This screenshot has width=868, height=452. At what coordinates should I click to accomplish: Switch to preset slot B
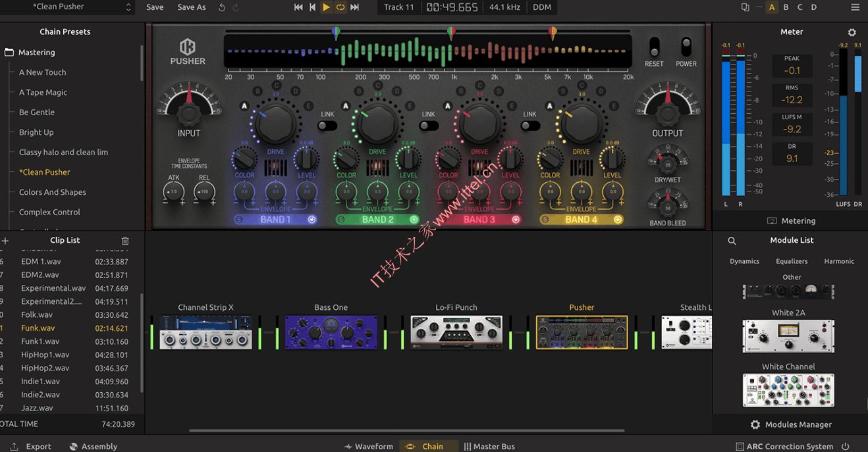pos(786,7)
